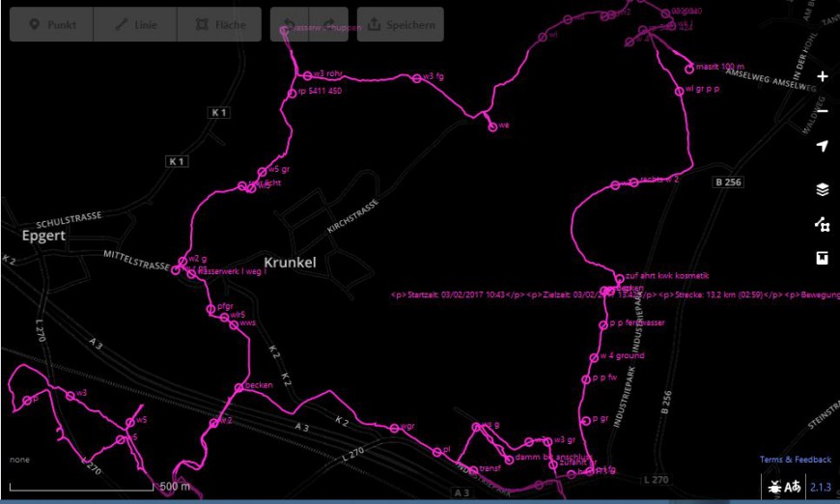The width and height of the screenshot is (840, 504).
Task: Select waypoint marker 'w3 rohr'
Action: coord(307,75)
